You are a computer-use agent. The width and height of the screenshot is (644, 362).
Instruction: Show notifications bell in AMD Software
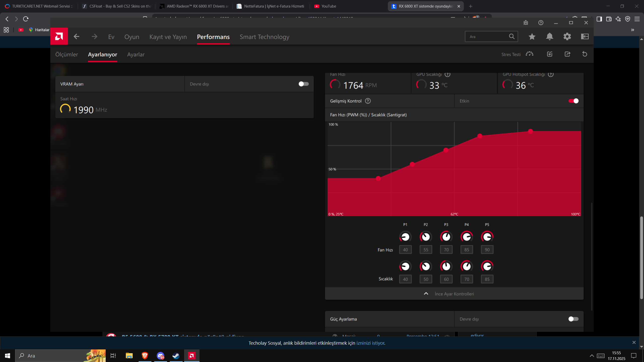tap(550, 37)
